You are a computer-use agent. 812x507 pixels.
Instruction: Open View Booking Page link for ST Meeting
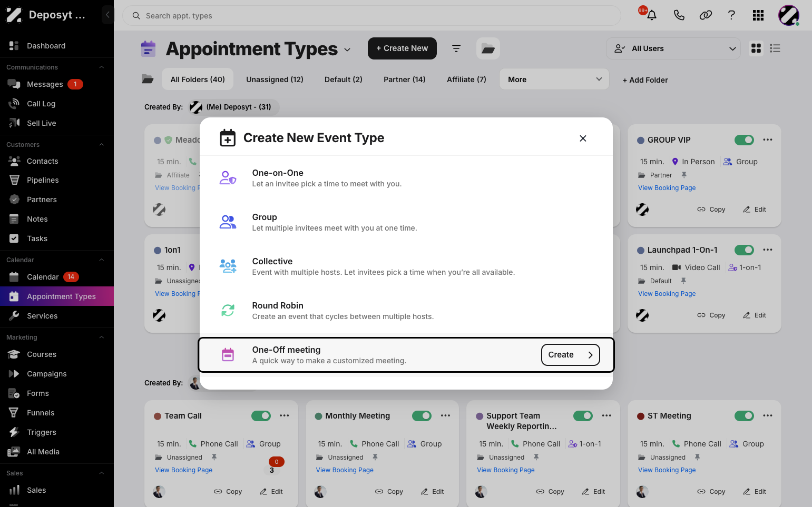tap(667, 470)
